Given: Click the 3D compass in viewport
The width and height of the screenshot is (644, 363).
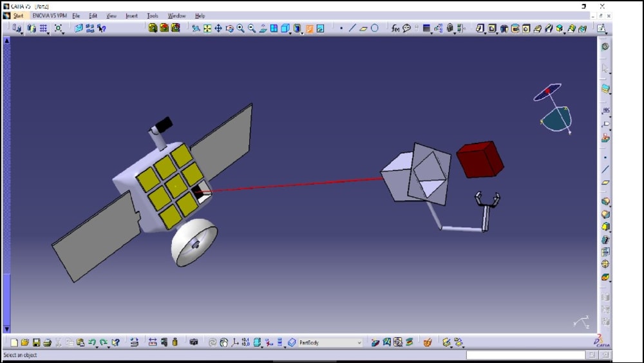Looking at the screenshot, I should click(554, 109).
